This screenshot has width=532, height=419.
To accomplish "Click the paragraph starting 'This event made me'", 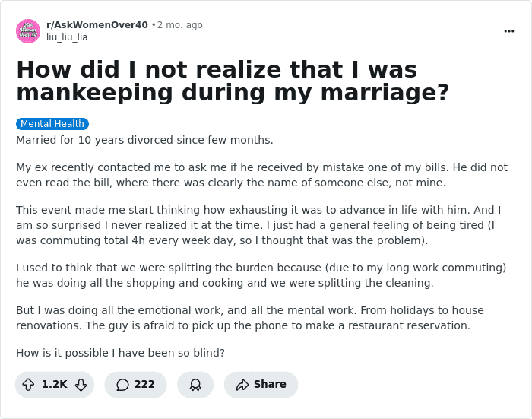I will coord(262,225).
